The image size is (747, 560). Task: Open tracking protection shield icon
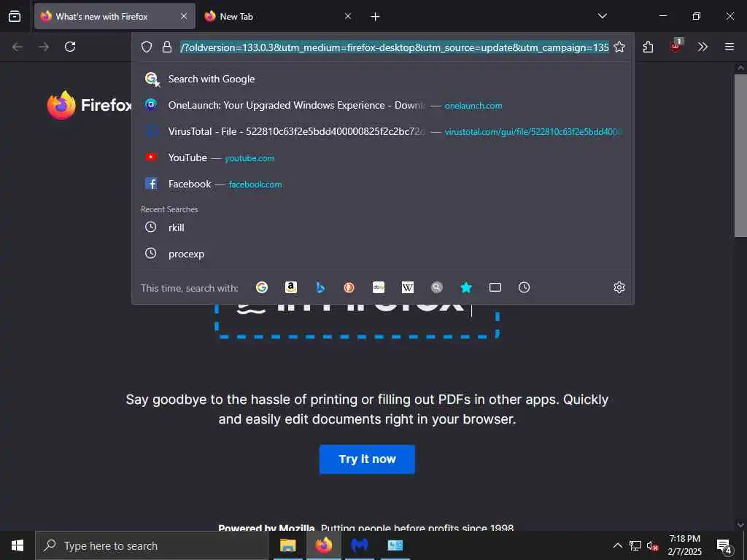tap(147, 47)
